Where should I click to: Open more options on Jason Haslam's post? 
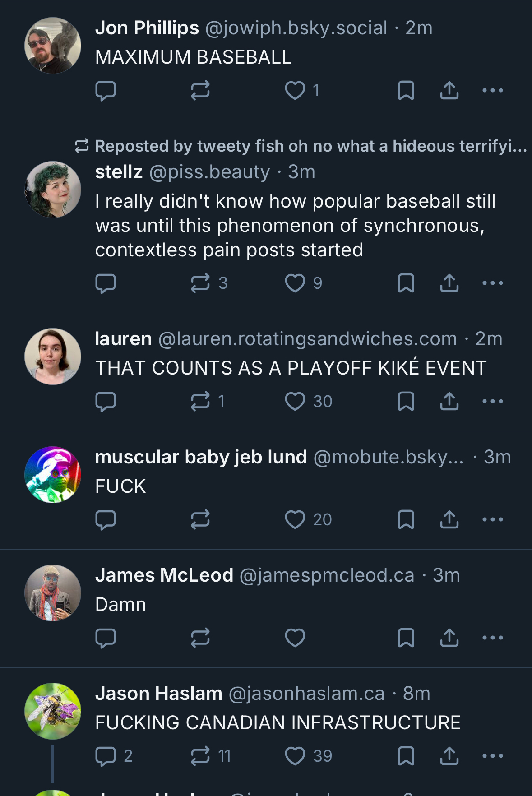coord(493,756)
